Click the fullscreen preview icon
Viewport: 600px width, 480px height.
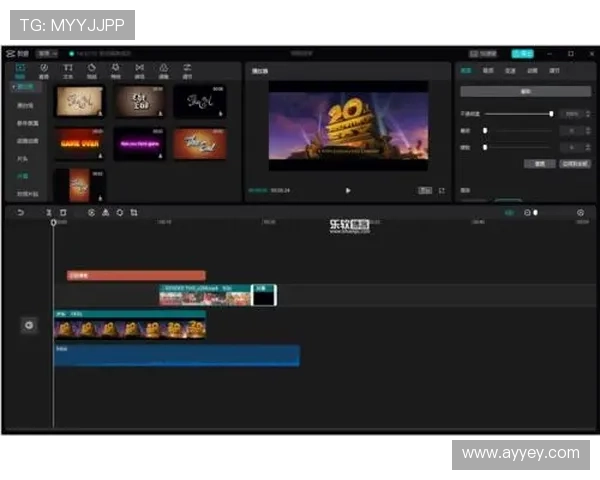442,191
